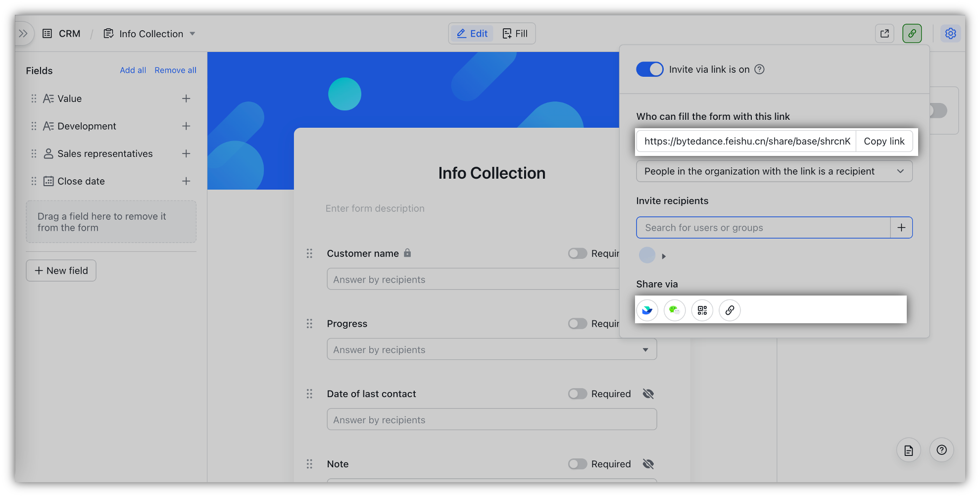Open the form in a new window

[x=884, y=33]
